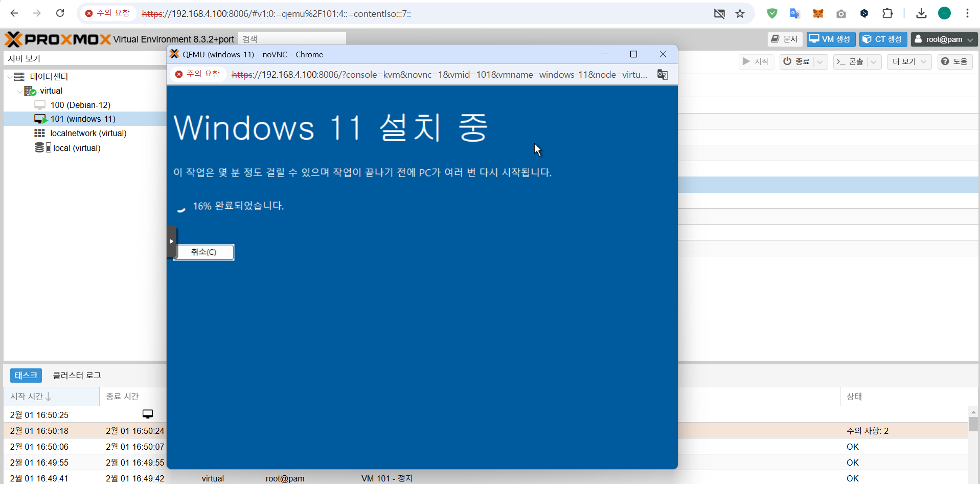Open the 종료 shutdown dropdown arrow
980x484 pixels.
[x=820, y=62]
